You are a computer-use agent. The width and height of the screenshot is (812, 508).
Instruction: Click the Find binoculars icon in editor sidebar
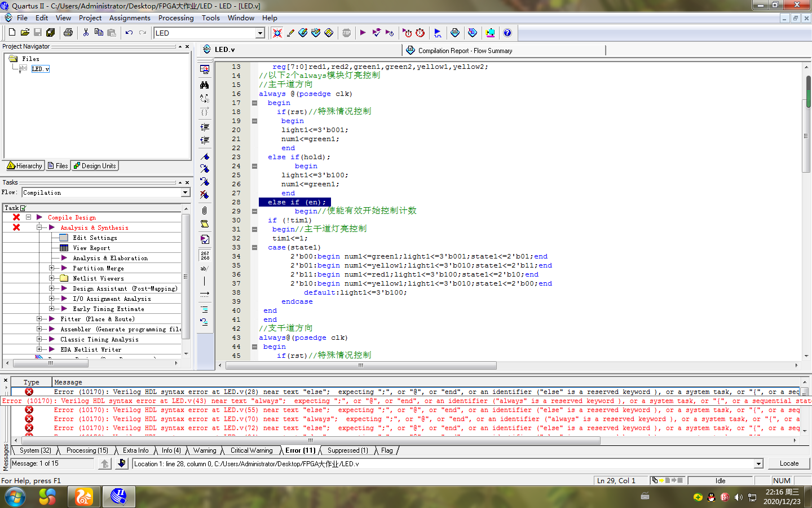click(x=205, y=85)
